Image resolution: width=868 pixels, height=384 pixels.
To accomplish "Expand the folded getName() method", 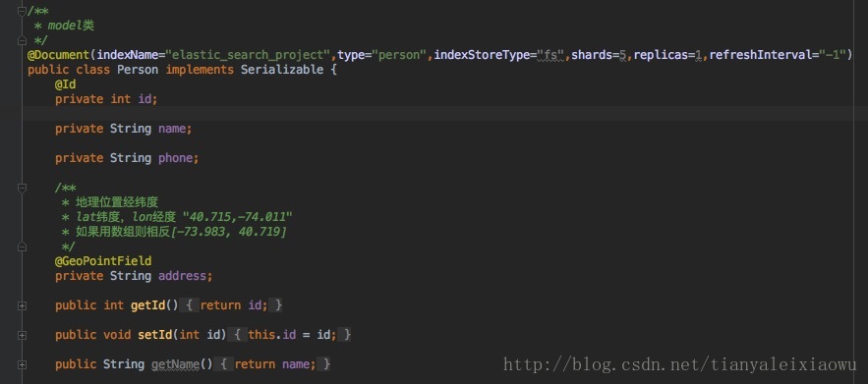I will [x=22, y=364].
